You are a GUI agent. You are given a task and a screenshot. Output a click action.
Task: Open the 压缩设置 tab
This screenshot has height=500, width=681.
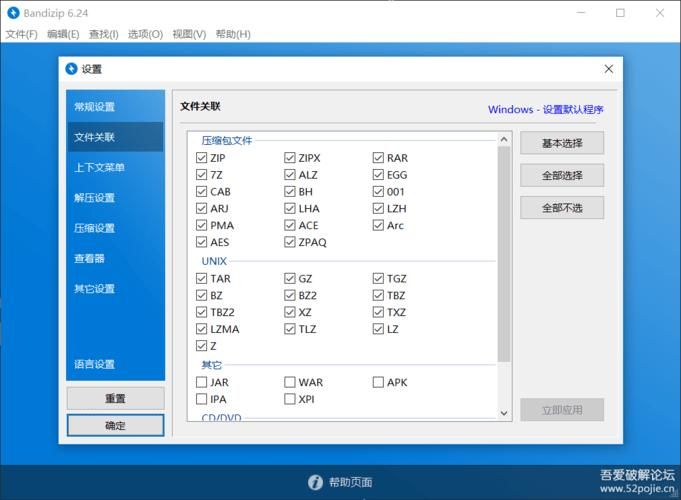coord(116,228)
